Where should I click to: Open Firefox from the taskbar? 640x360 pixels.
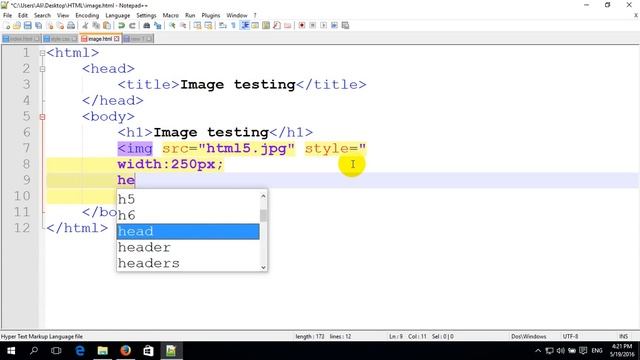click(125, 351)
